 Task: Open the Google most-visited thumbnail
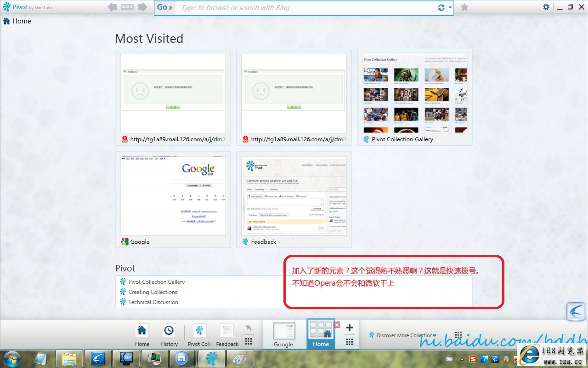(173, 200)
